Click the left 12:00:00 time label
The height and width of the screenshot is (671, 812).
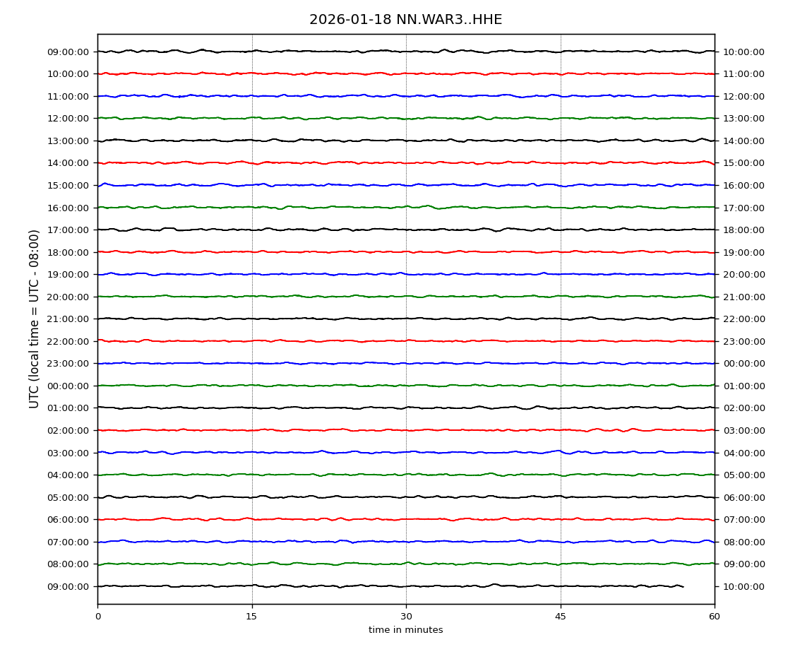pyautogui.click(x=68, y=119)
